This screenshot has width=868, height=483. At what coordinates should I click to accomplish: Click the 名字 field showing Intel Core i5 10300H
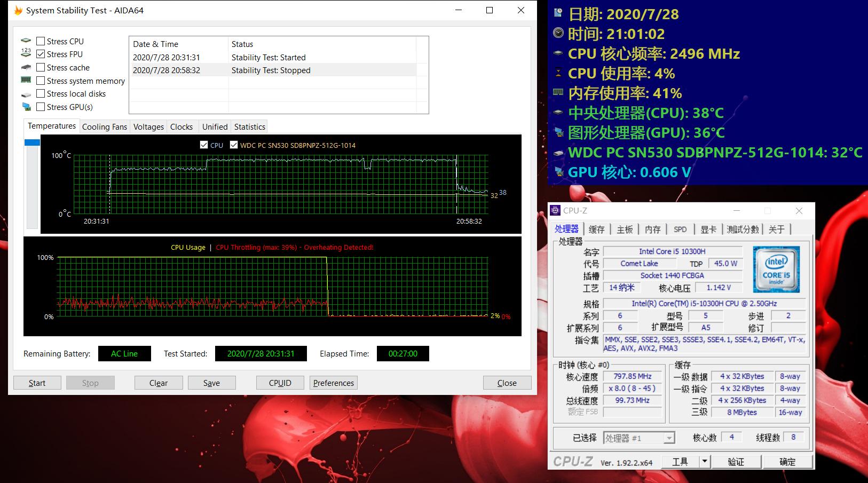(x=673, y=251)
